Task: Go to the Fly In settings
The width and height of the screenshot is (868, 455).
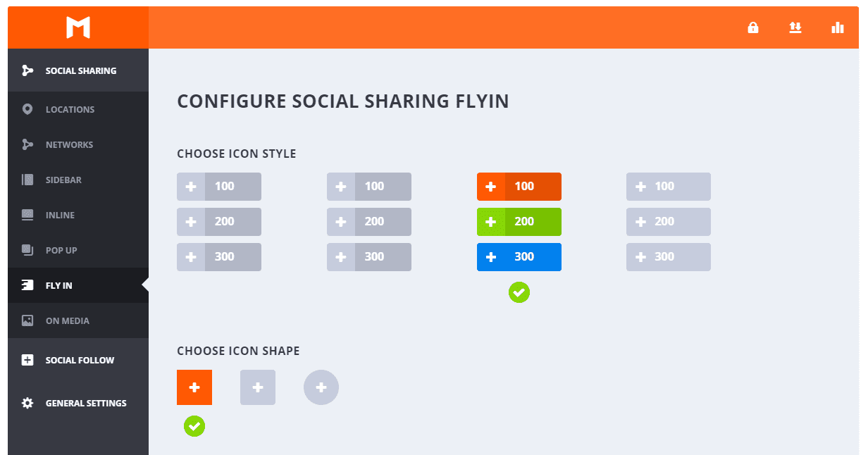Action: point(58,285)
